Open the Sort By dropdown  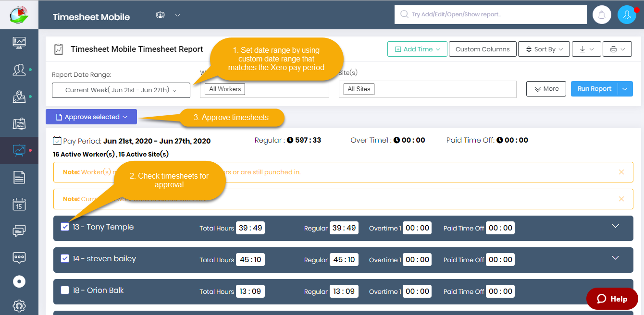[544, 49]
